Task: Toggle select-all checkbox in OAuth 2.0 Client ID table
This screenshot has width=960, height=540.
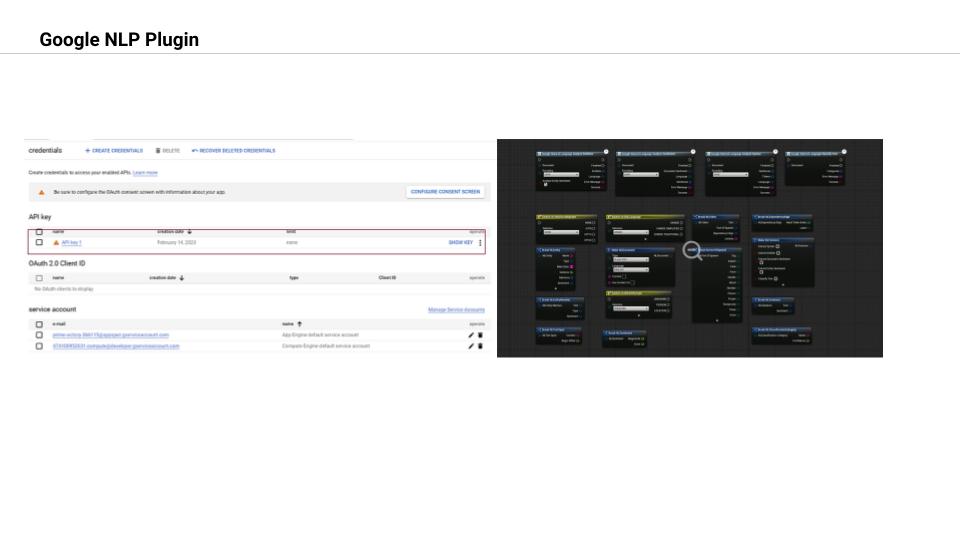Action: click(x=39, y=278)
